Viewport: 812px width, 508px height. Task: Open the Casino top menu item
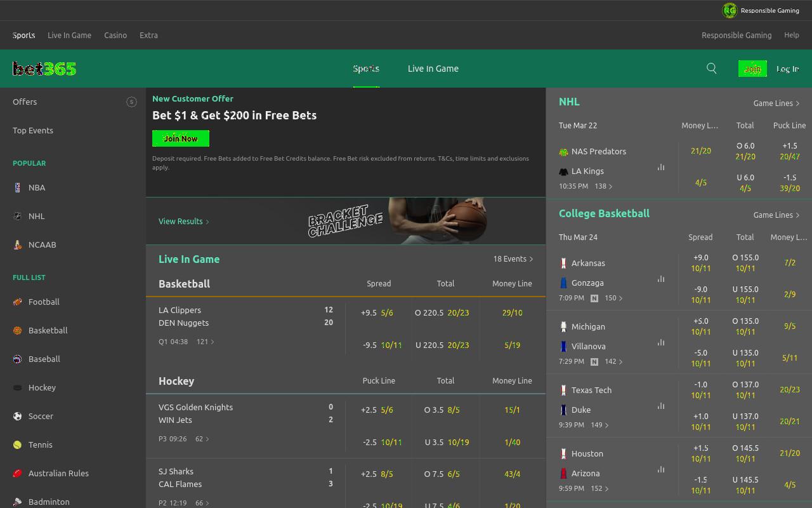pos(115,35)
